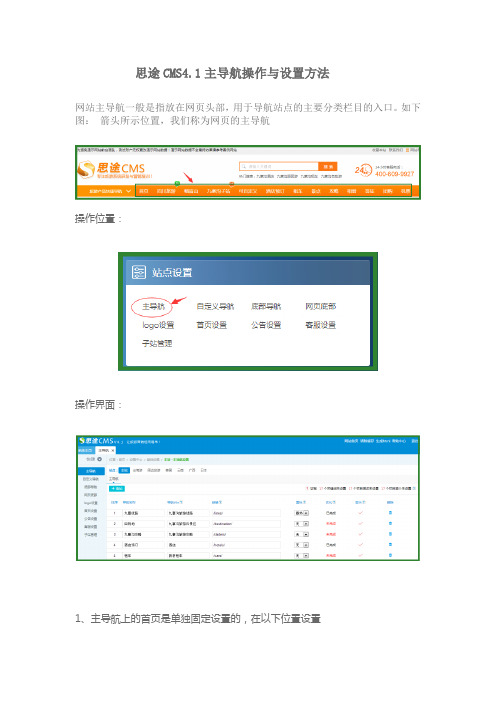Toggle the display checkmark in row 2
Screen dimensions: 496x702
(360, 523)
